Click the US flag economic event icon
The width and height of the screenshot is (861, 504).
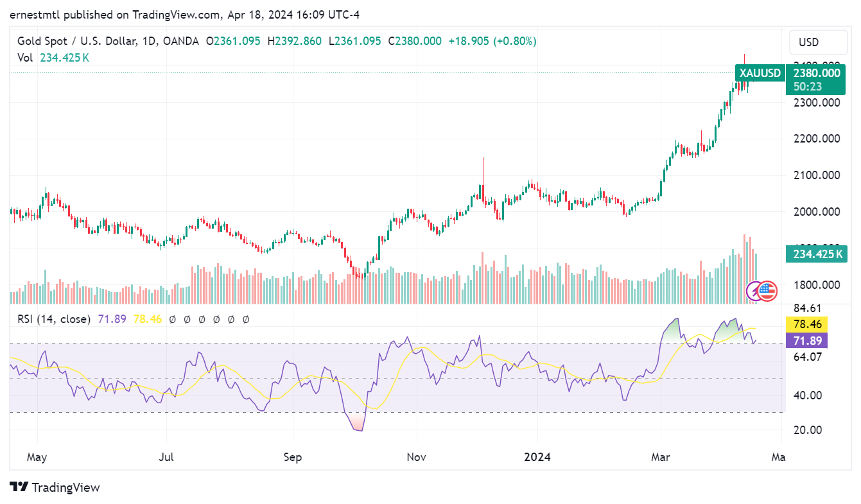click(x=767, y=291)
